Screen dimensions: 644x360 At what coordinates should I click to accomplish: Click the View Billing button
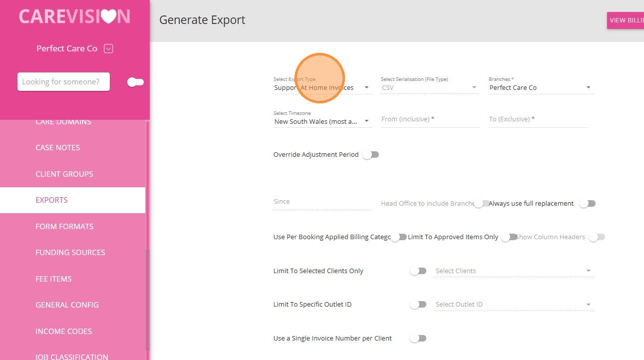pyautogui.click(x=626, y=20)
